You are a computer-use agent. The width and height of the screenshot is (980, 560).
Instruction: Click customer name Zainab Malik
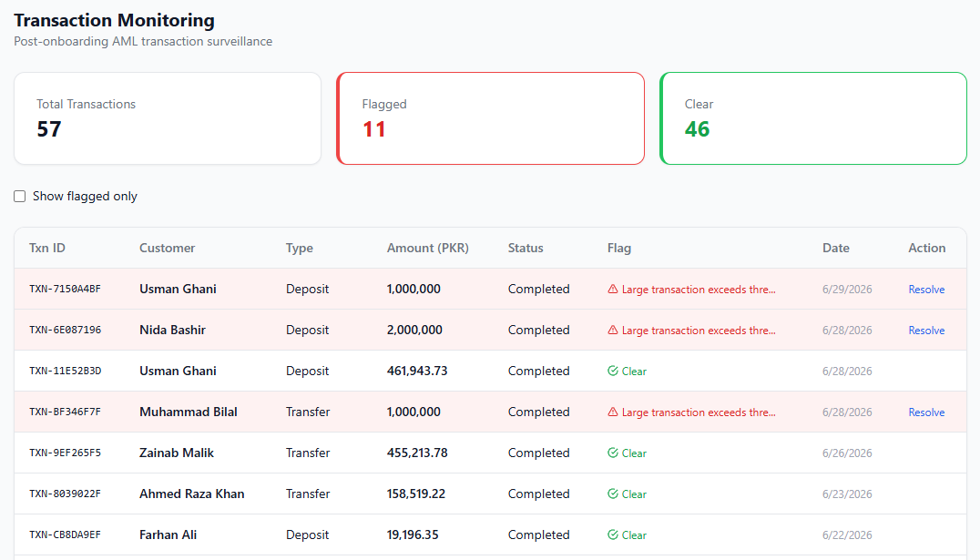177,453
